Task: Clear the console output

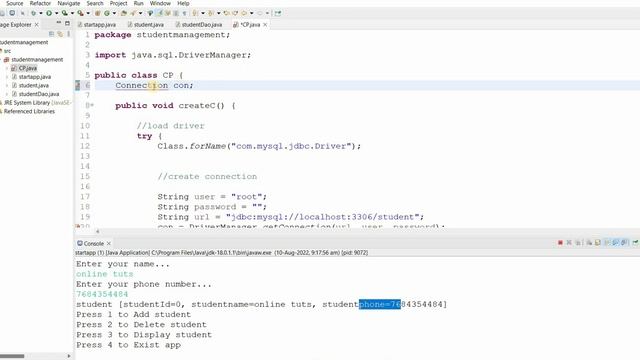Action: 589,242
